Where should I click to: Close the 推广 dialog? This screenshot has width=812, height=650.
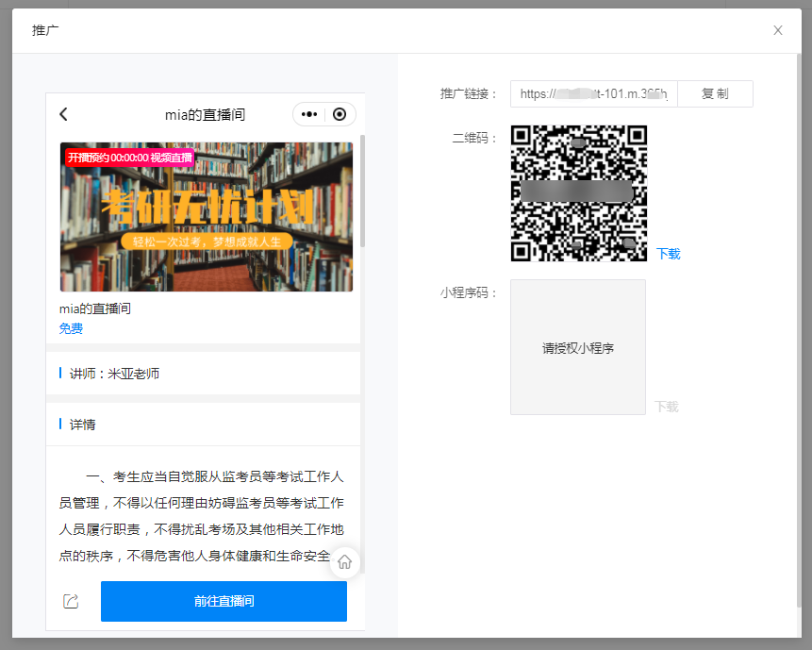tap(778, 30)
